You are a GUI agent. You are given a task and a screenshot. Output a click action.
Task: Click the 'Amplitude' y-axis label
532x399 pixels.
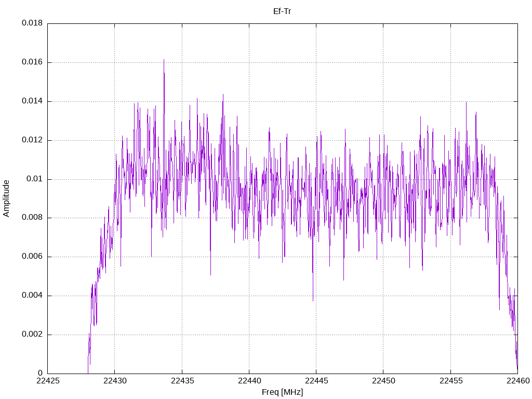point(6,198)
